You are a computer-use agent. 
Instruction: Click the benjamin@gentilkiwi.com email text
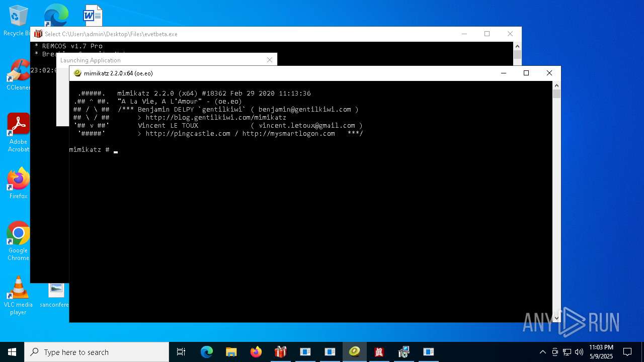click(x=305, y=109)
